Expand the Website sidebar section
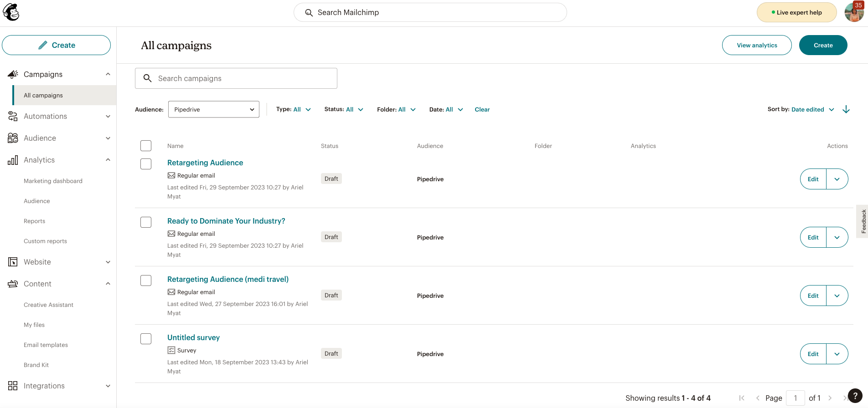The width and height of the screenshot is (868, 408). [108, 262]
